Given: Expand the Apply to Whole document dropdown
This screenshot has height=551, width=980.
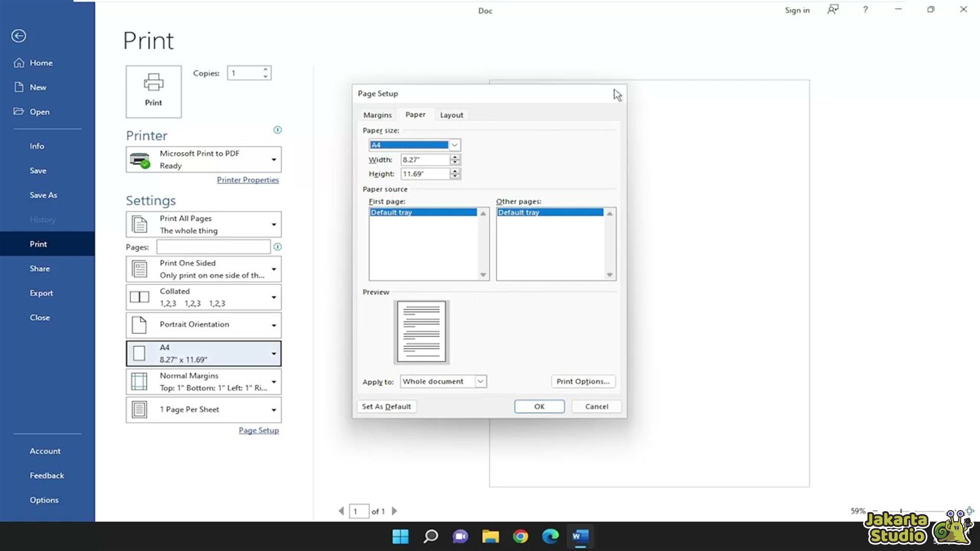Looking at the screenshot, I should 480,381.
